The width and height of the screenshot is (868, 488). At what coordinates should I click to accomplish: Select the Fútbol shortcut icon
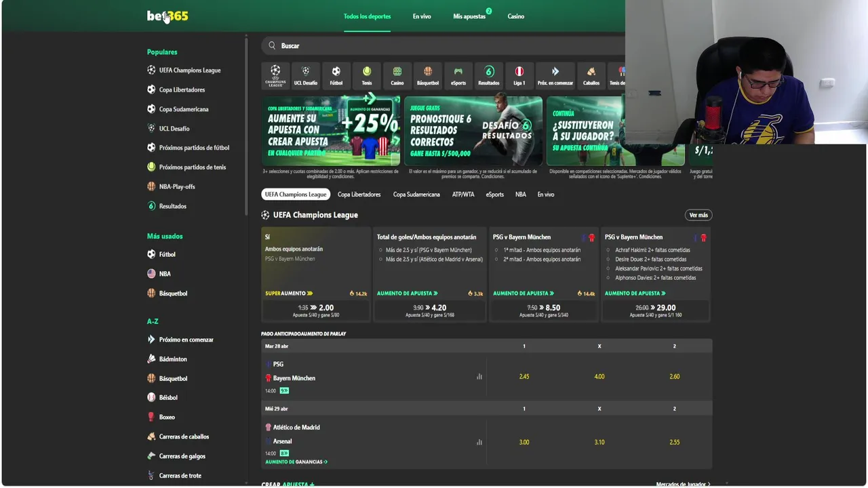[336, 75]
